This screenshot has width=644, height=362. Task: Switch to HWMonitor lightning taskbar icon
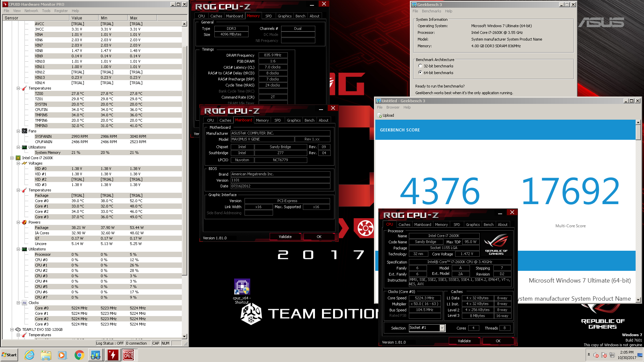(113, 355)
